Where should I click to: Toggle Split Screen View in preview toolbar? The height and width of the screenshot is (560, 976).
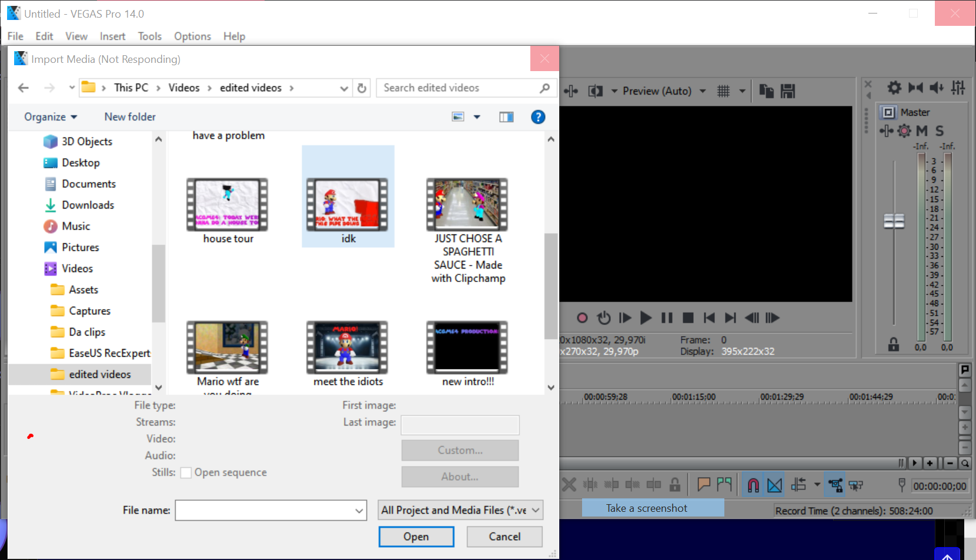(x=596, y=91)
